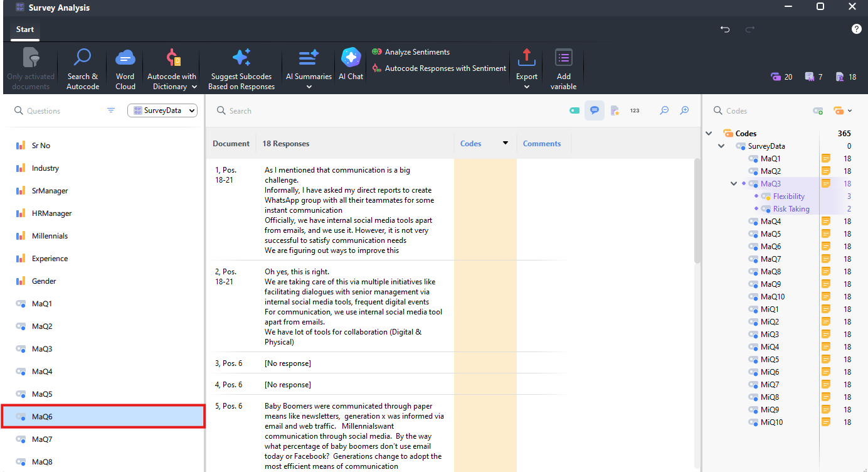Zoom out the responses view
The height and width of the screenshot is (472, 868).
(664, 110)
